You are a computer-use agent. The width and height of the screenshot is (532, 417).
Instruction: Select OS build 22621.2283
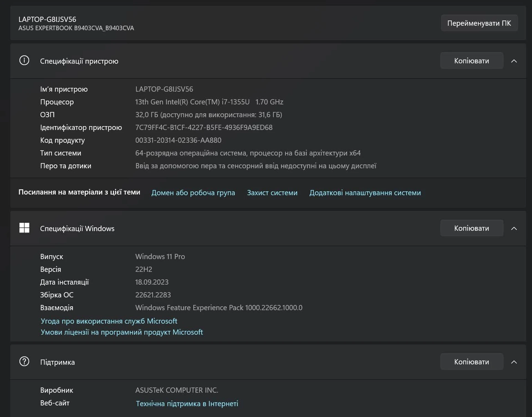pos(153,295)
